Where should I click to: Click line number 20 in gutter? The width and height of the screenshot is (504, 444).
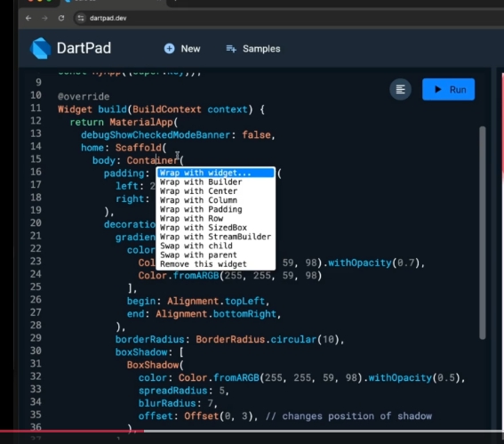click(x=36, y=223)
